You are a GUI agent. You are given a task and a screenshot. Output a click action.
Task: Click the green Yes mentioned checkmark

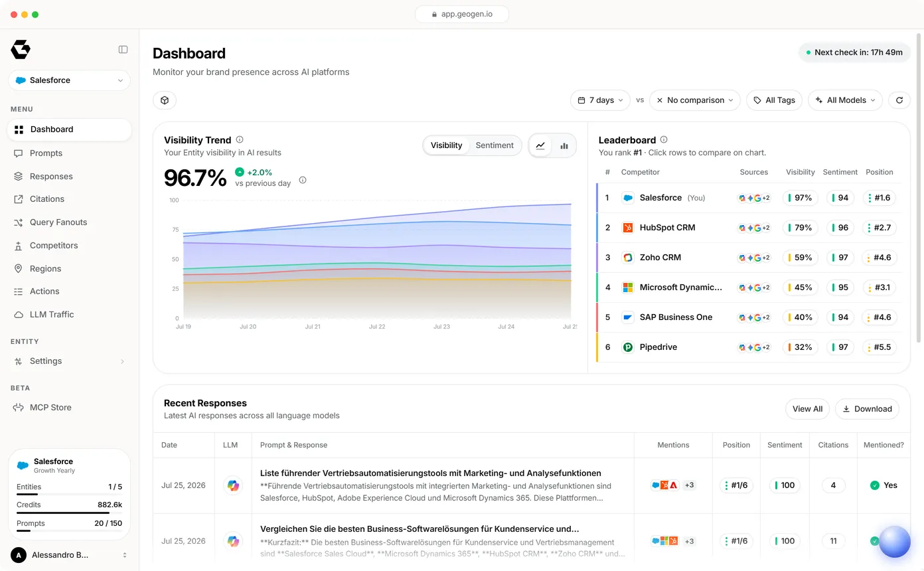(875, 485)
